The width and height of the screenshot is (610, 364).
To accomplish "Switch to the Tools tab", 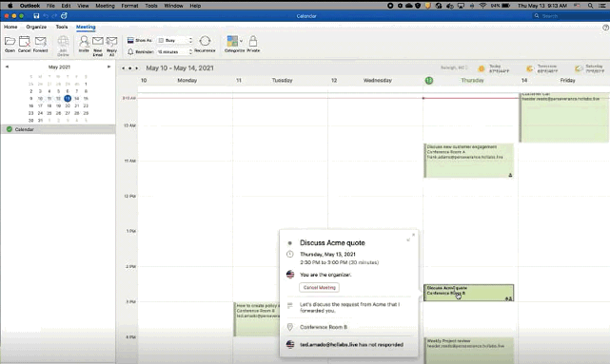I will [62, 27].
